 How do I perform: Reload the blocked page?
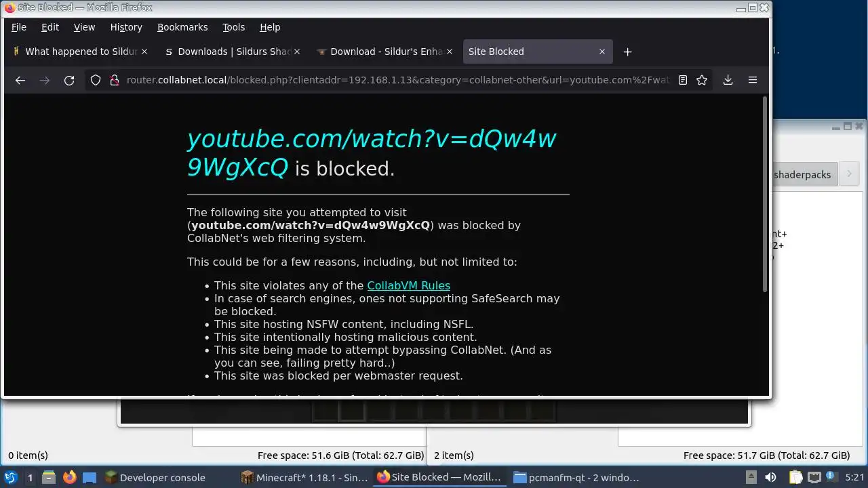tap(69, 80)
